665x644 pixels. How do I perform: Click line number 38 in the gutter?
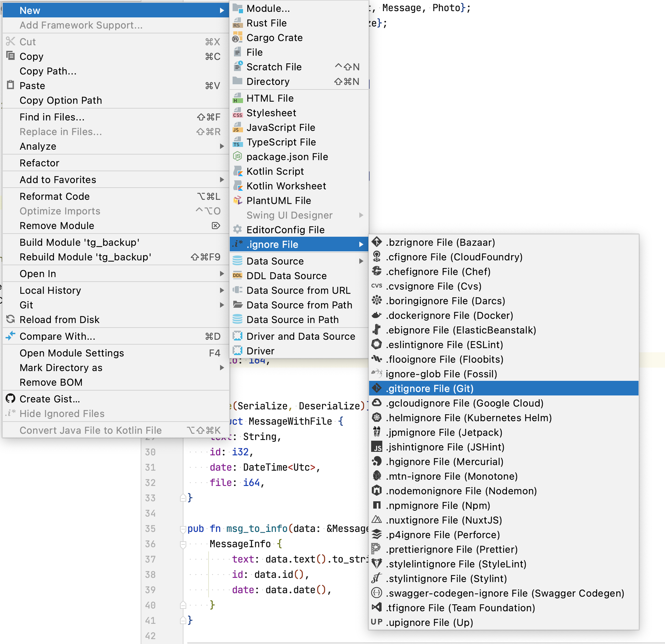click(x=150, y=575)
